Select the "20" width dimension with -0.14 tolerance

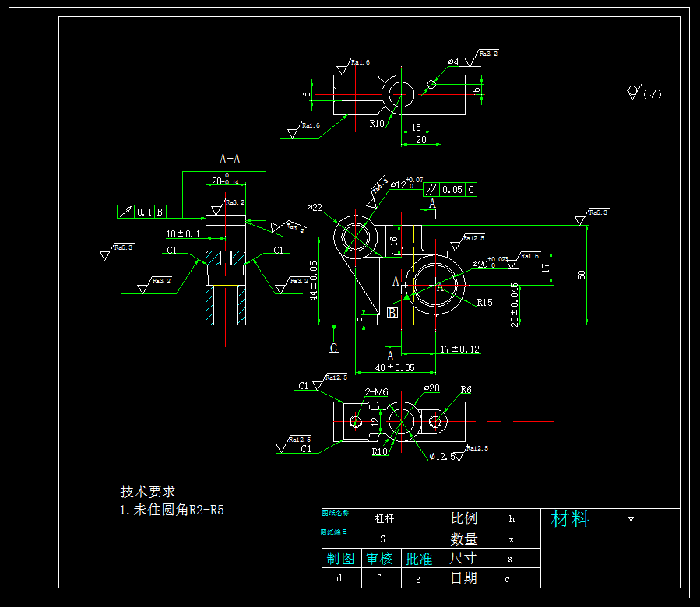[226, 180]
